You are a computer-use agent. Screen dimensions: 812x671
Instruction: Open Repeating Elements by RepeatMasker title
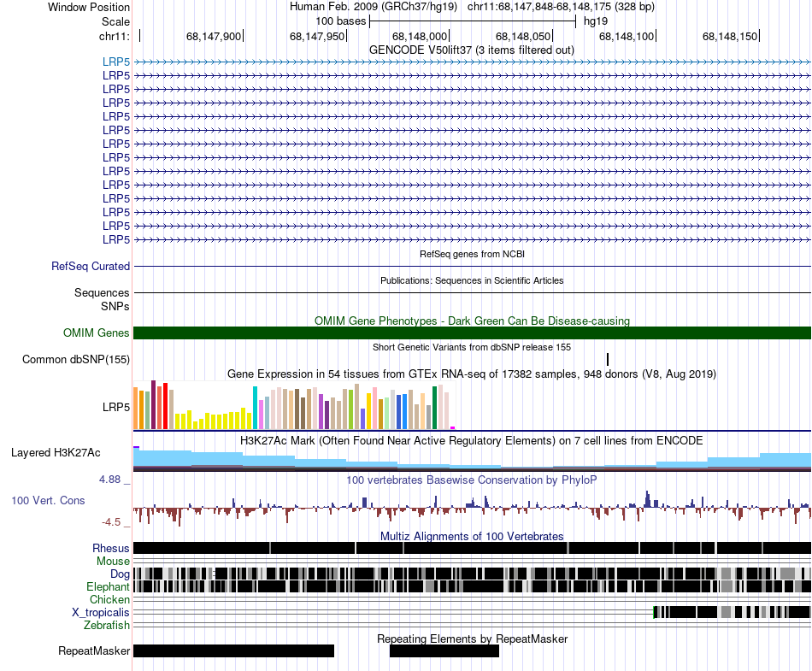pyautogui.click(x=472, y=639)
